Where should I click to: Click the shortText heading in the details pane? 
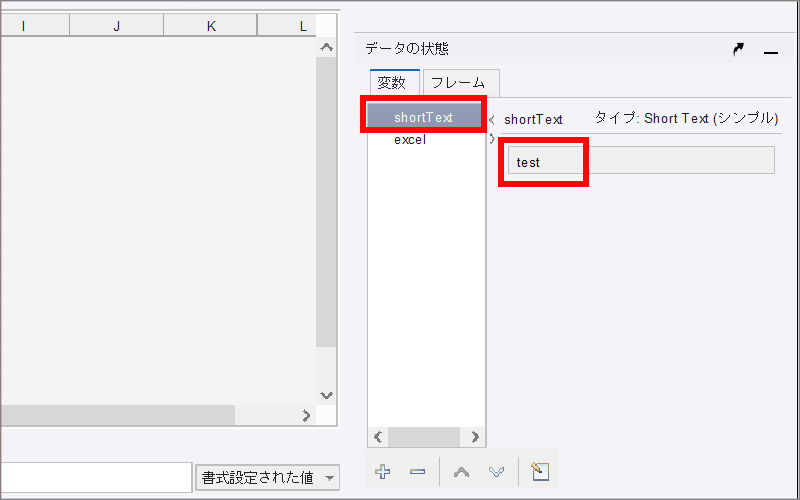pos(533,120)
